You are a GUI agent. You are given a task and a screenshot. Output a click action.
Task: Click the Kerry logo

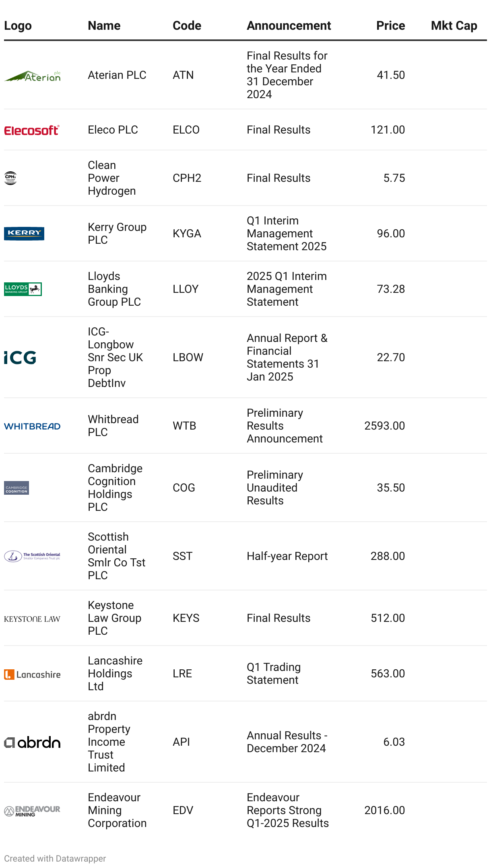tap(24, 233)
